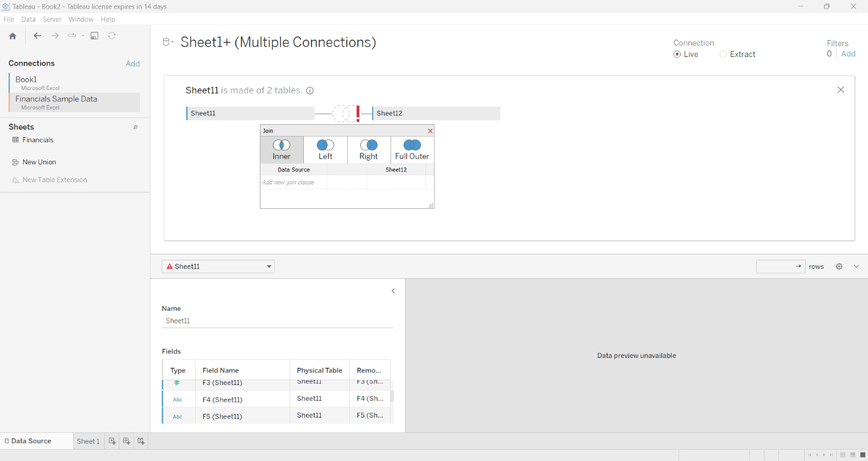
Task: Click Add under Filters
Action: pyautogui.click(x=848, y=54)
